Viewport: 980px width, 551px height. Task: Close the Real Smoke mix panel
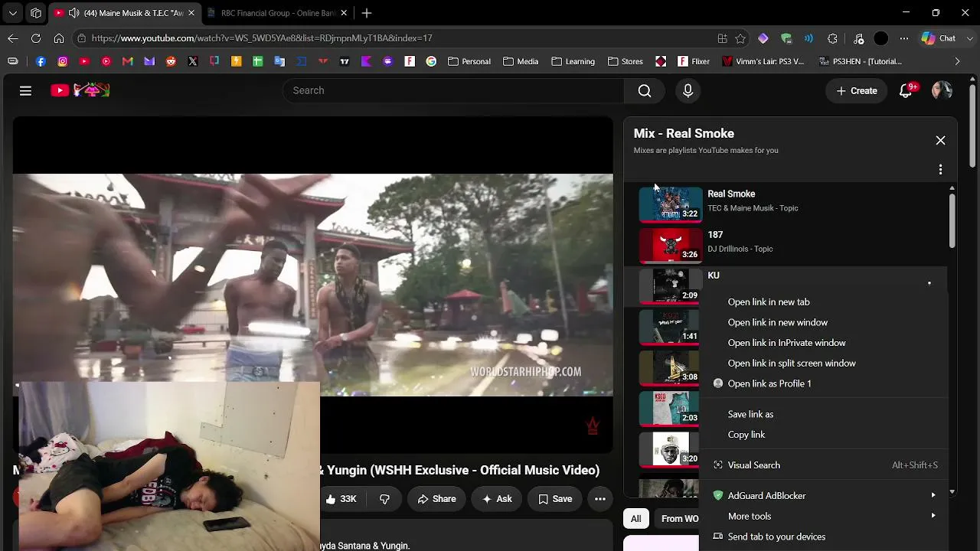click(940, 141)
